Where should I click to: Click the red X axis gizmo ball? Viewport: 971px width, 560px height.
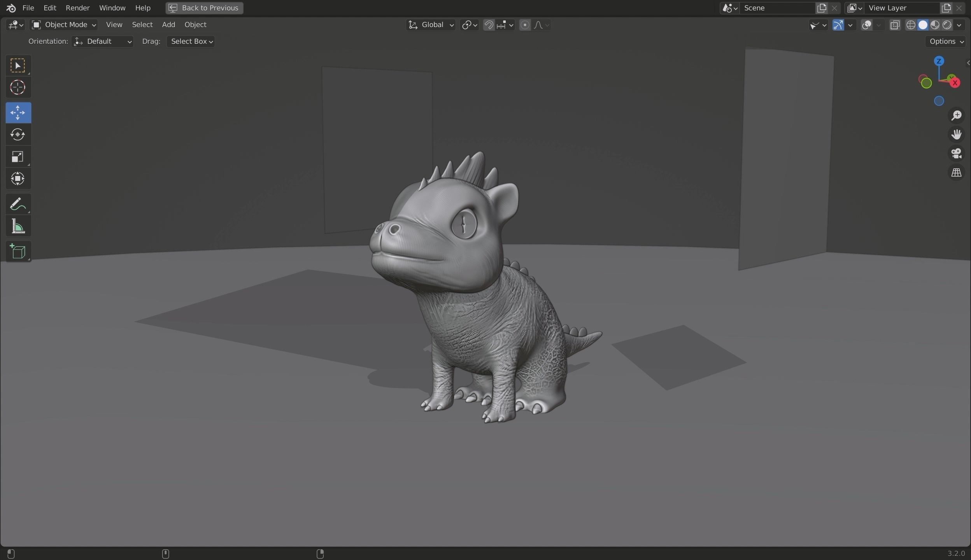(x=955, y=83)
